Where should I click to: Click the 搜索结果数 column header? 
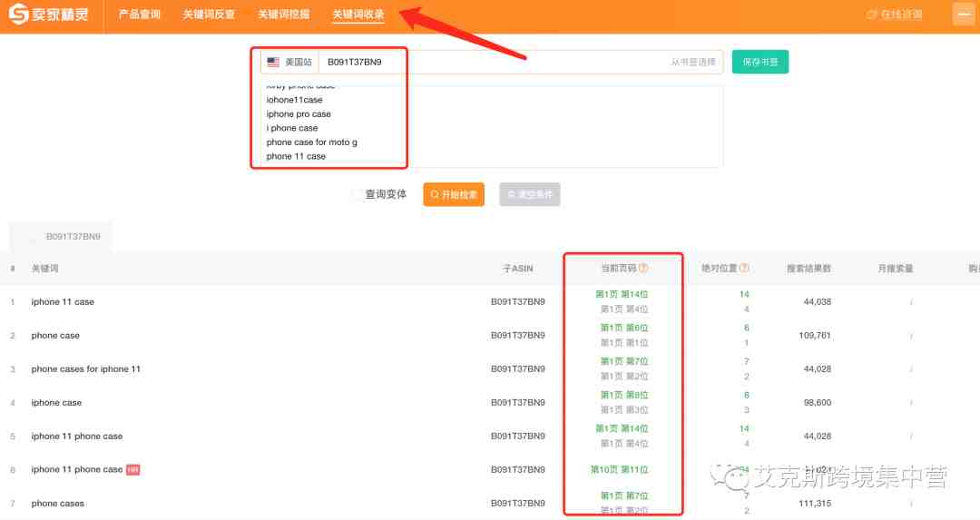[x=808, y=268]
